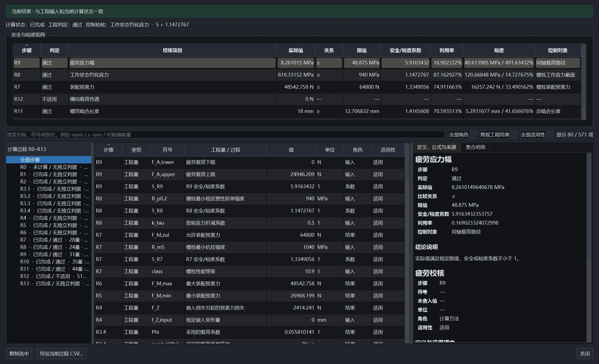Click the quantity table vertical scrollbar
The height and width of the screenshot is (364, 599).
pyautogui.click(x=407, y=243)
